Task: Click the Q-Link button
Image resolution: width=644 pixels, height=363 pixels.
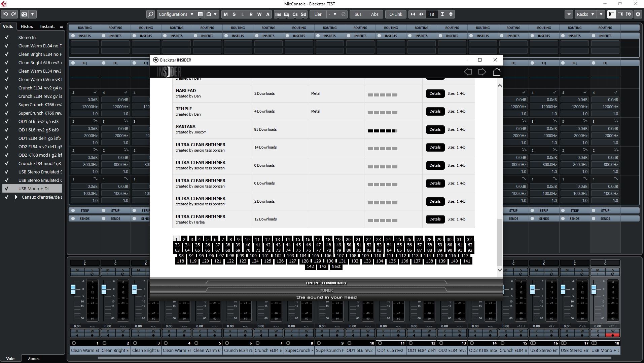Action: coord(396,14)
